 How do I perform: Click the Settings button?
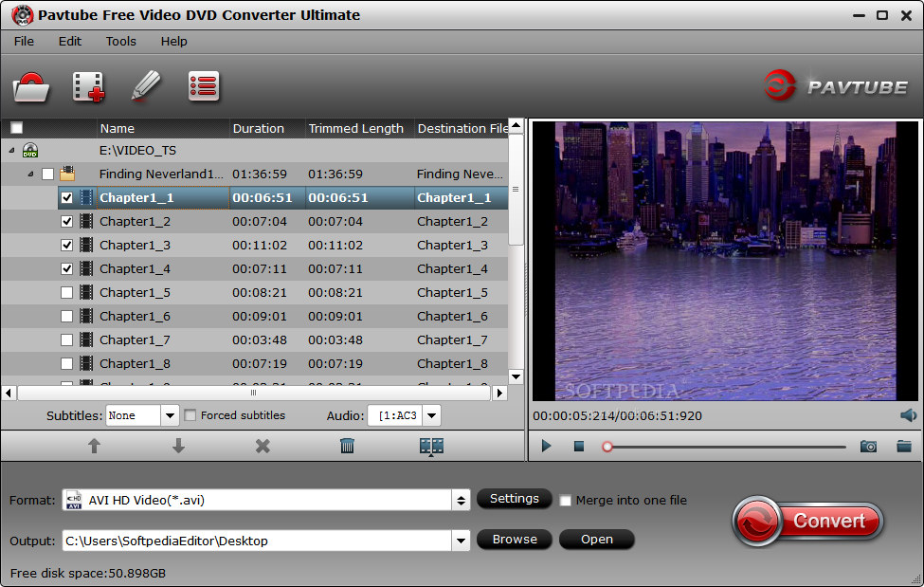tap(514, 499)
